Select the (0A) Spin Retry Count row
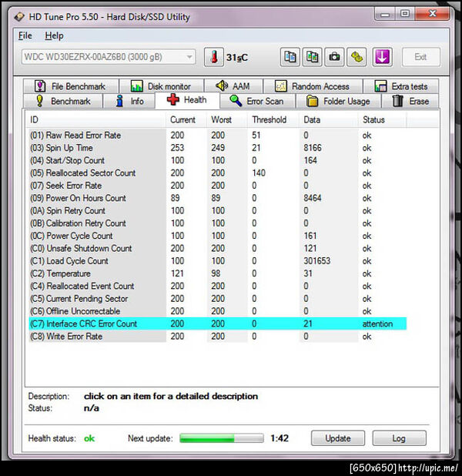This screenshot has width=462, height=476. pyautogui.click(x=218, y=211)
